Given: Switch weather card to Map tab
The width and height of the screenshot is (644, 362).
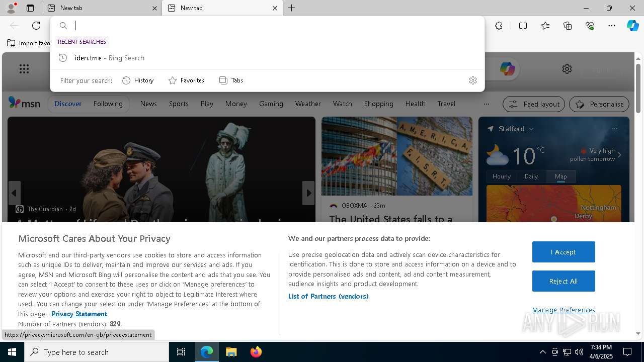Looking at the screenshot, I should (561, 176).
